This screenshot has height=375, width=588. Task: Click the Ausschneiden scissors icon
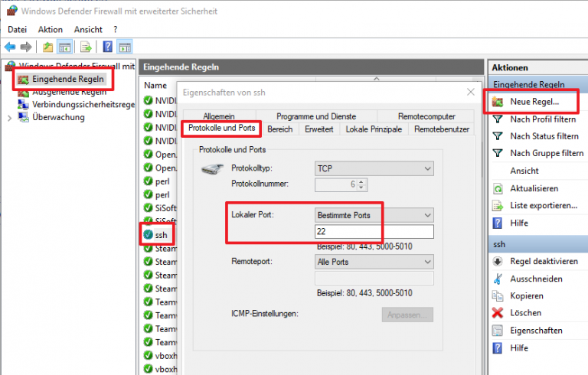tap(498, 279)
